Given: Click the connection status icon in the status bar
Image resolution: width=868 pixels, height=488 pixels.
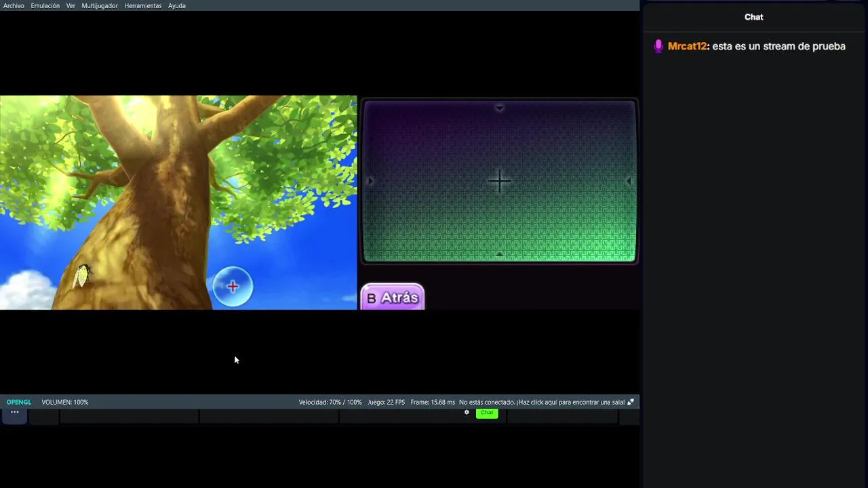Looking at the screenshot, I should click(631, 402).
